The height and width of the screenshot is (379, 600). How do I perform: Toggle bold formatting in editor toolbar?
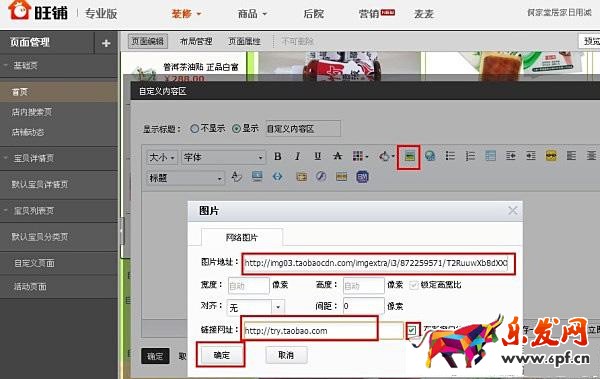[x=278, y=156]
